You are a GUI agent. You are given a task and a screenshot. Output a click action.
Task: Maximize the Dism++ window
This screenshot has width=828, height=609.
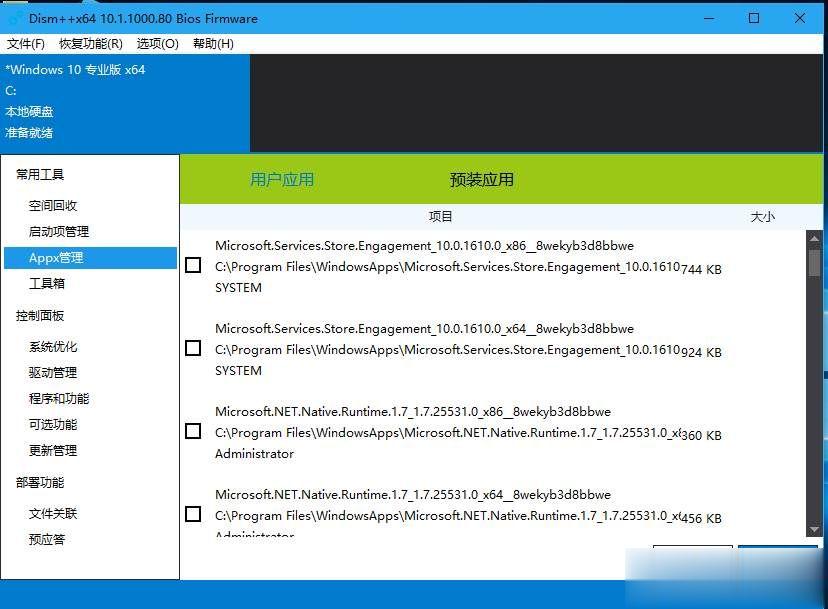coord(754,18)
